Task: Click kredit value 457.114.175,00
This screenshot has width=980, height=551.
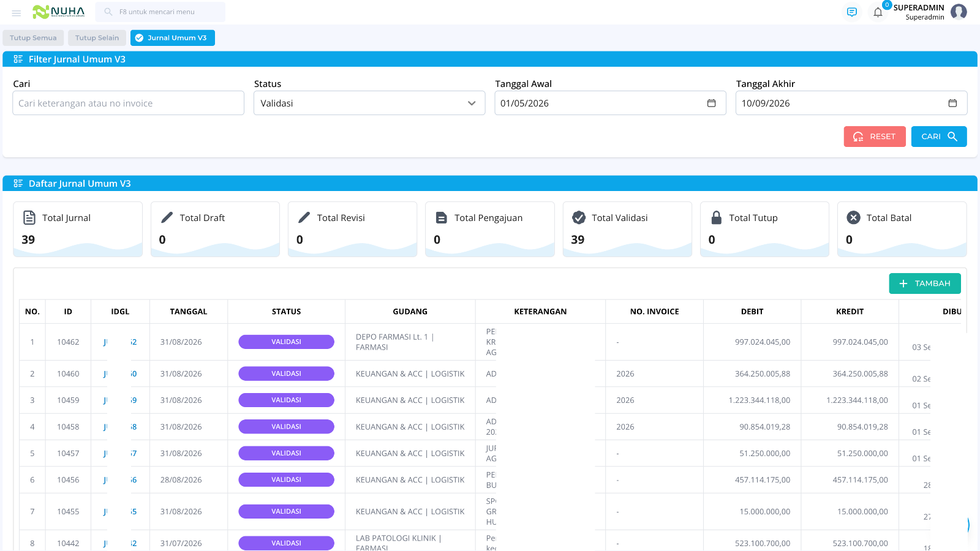Action: tap(860, 480)
